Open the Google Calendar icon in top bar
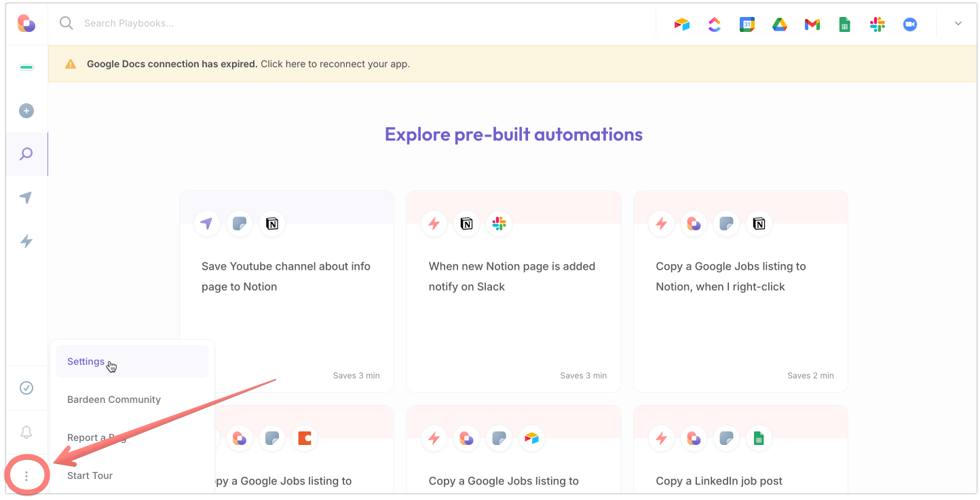Screen dimensions: 980x500 click(747, 24)
